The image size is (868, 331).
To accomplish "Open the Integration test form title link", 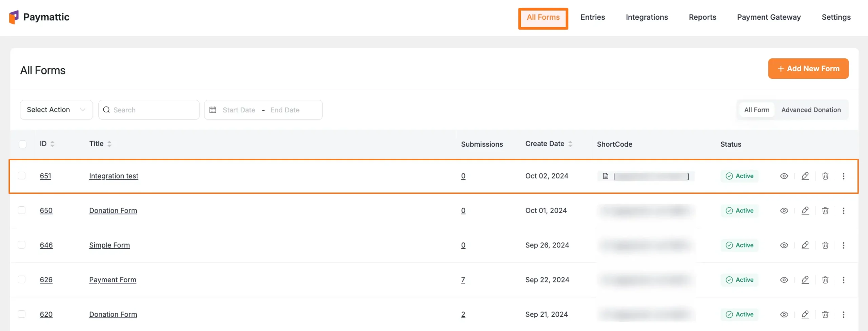I will 114,176.
